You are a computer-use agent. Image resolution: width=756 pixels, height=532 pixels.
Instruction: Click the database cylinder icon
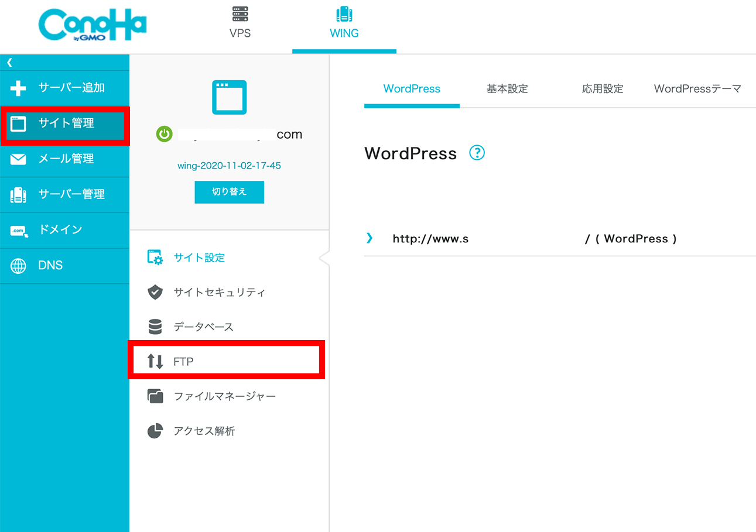coord(155,327)
